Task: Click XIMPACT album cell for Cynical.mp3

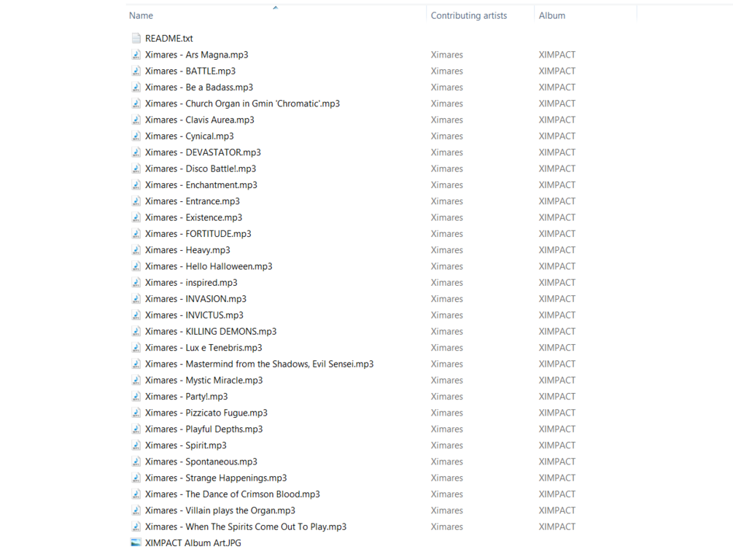Action: pos(557,136)
